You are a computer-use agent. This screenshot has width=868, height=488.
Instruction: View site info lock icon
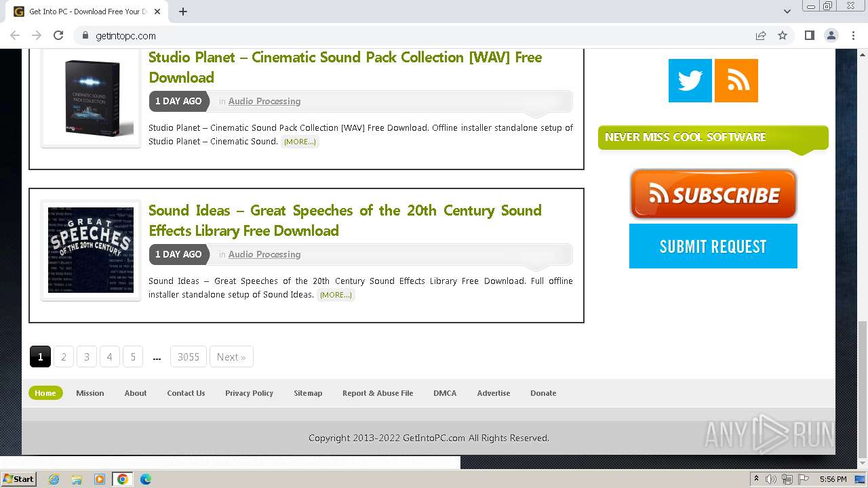(x=85, y=35)
